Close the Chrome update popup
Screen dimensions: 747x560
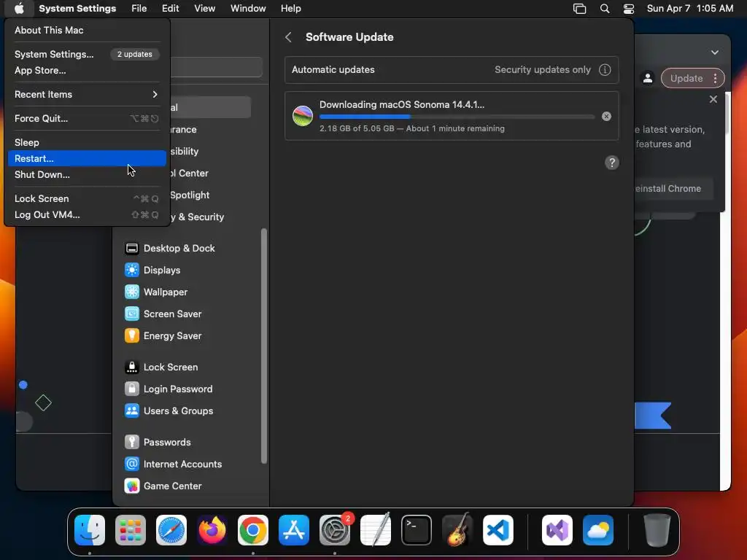[713, 99]
